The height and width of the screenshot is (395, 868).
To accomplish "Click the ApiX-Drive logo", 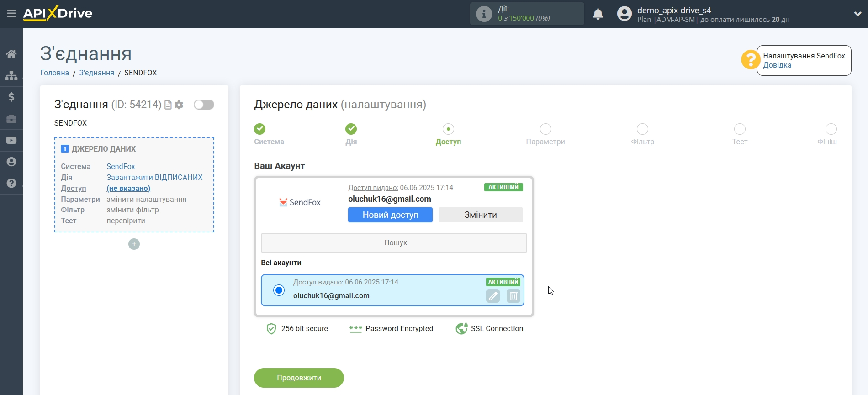I will click(58, 13).
